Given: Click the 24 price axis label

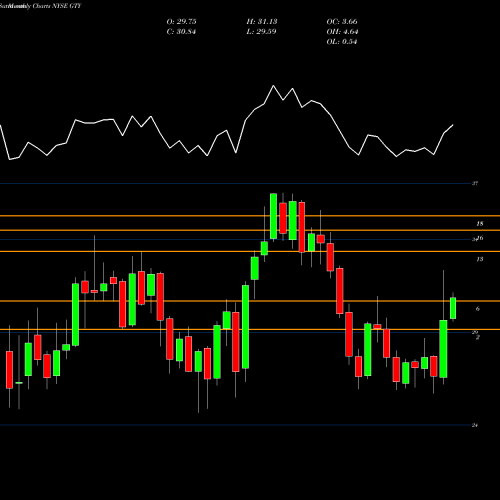Looking at the screenshot, I should click(x=475, y=425).
